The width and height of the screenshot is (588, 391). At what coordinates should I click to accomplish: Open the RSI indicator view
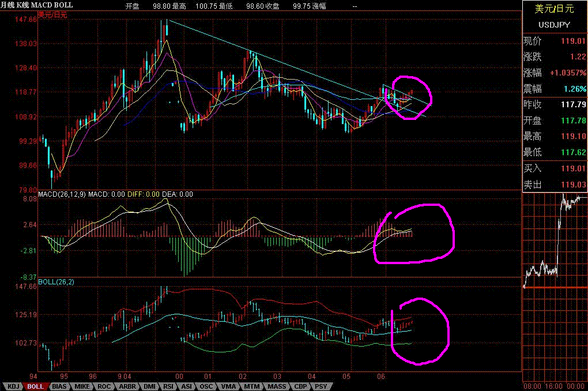point(168,386)
